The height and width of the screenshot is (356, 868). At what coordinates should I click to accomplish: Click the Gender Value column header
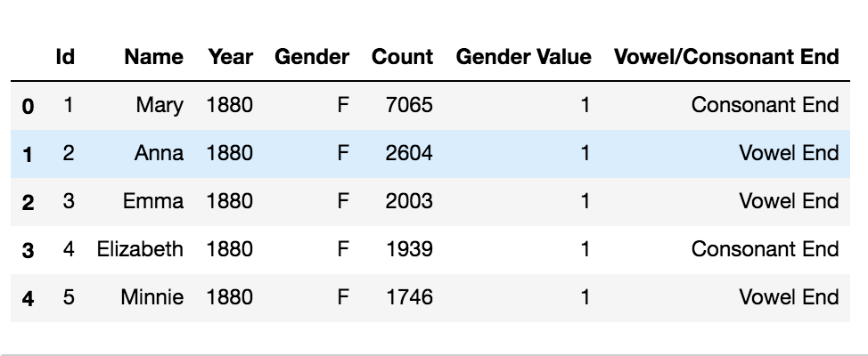[x=523, y=57]
